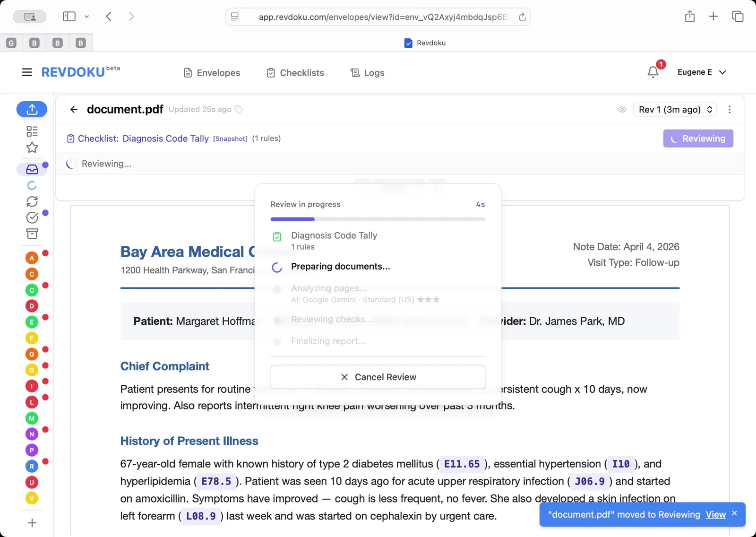Expand the Eugene E account menu

pos(702,72)
